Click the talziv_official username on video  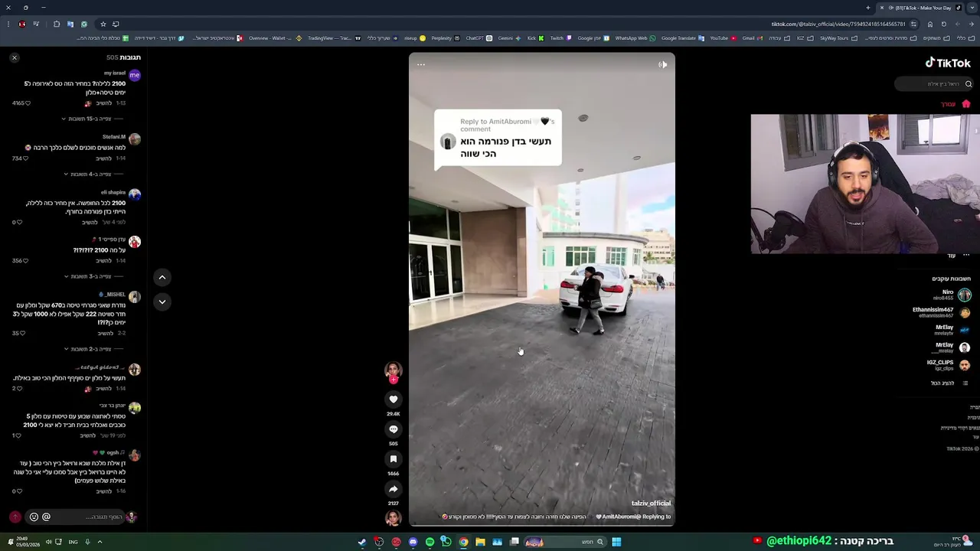tap(651, 503)
